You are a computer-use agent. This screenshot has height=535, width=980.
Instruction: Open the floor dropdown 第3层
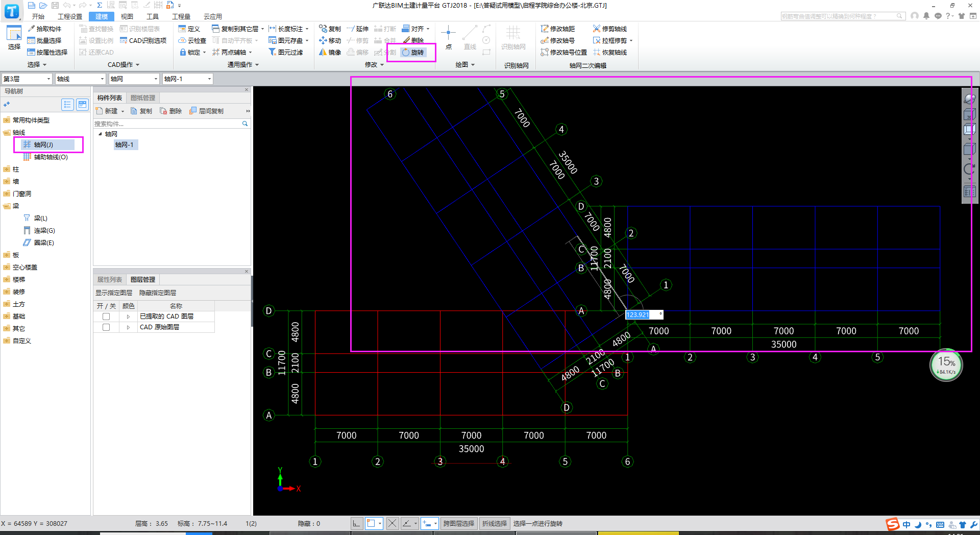point(27,79)
